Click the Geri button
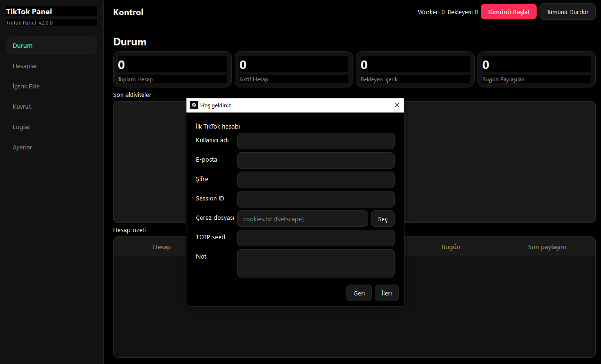This screenshot has width=601, height=364. click(359, 293)
